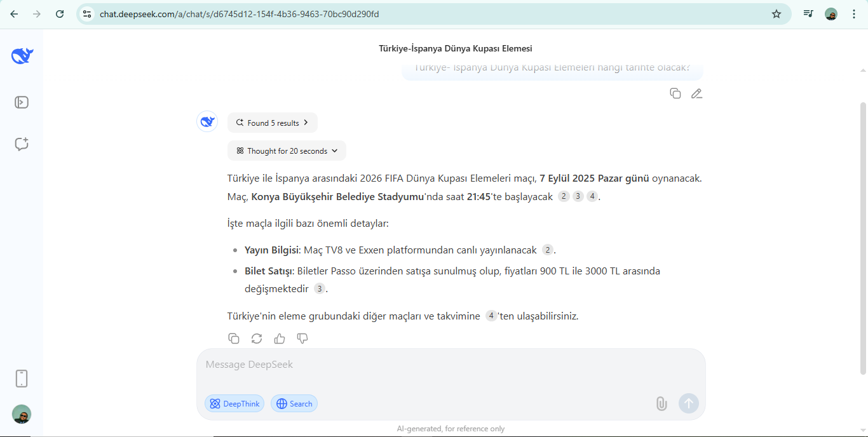Open Chrome profile avatar in toolbar
The image size is (868, 437).
click(x=831, y=14)
